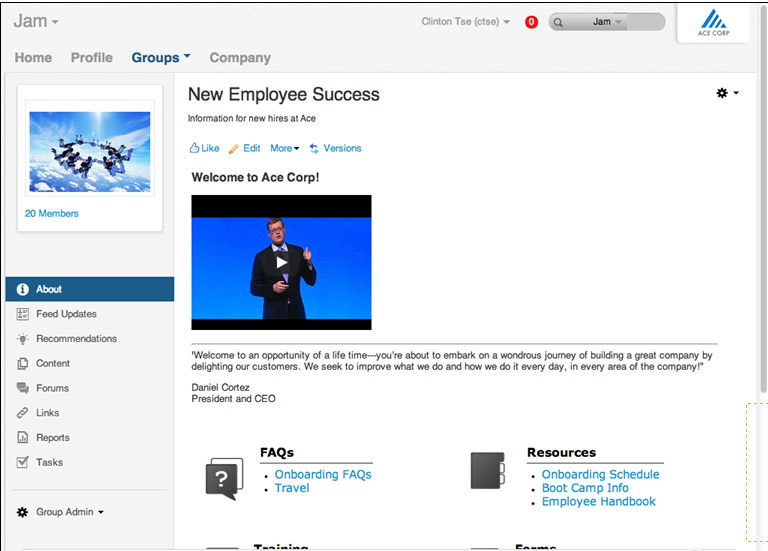The width and height of the screenshot is (768, 551).
Task: Click the Ace Corp logo
Action: coord(713,21)
